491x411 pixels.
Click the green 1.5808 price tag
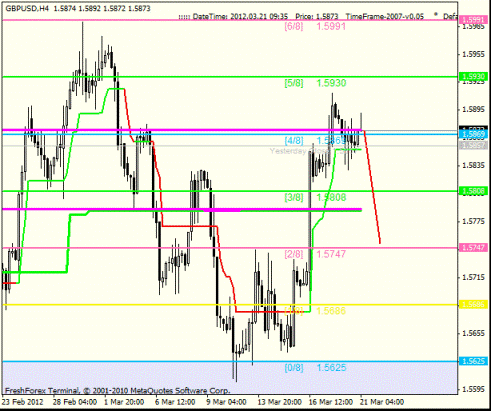[x=473, y=191]
